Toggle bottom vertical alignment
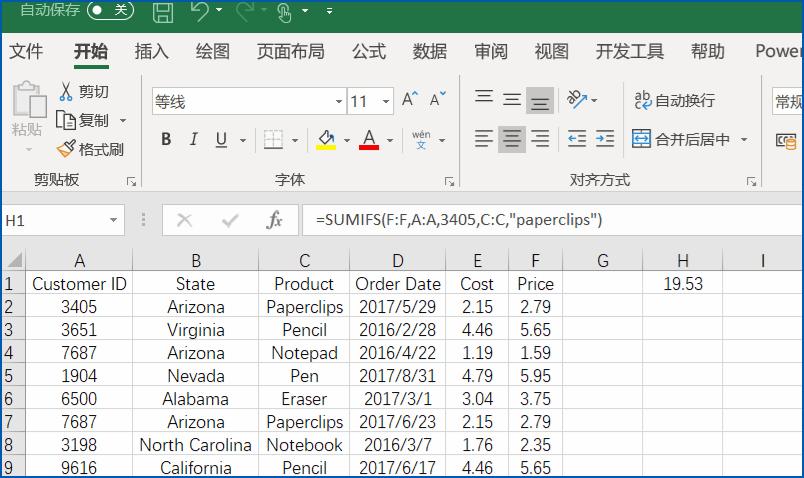This screenshot has height=478, width=804. (540, 101)
